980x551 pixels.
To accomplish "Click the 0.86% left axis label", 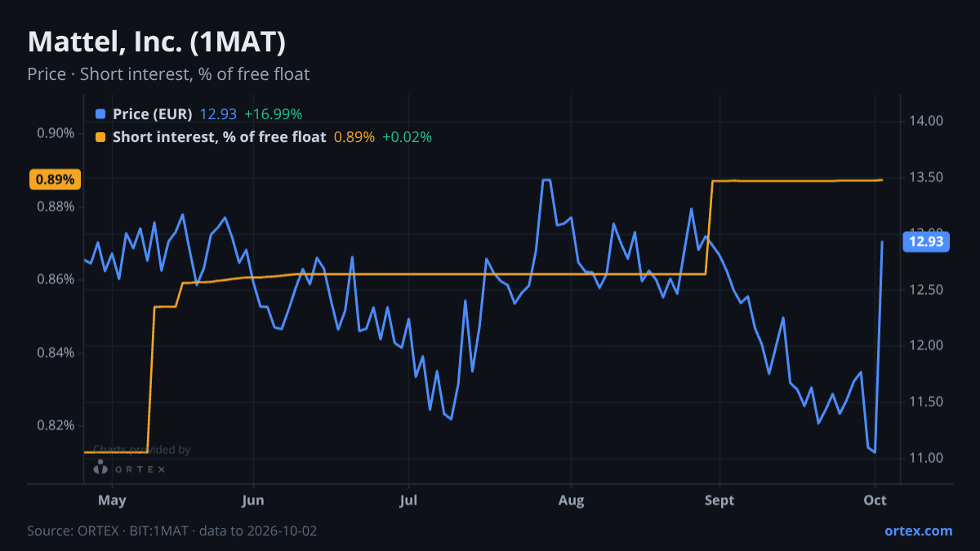I will (56, 279).
